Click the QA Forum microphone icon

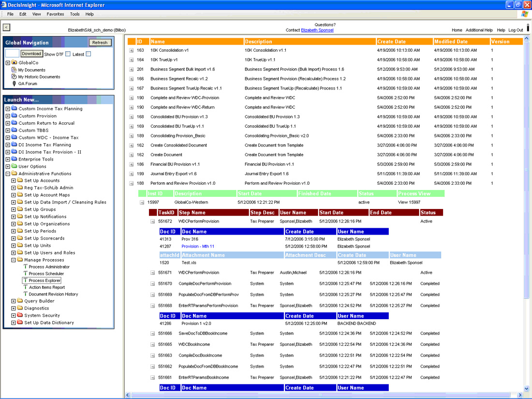pyautogui.click(x=14, y=84)
